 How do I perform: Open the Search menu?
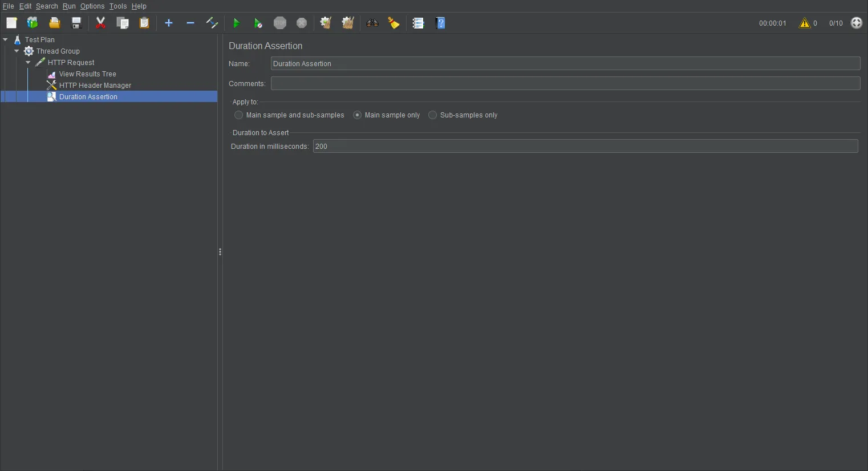[x=47, y=6]
